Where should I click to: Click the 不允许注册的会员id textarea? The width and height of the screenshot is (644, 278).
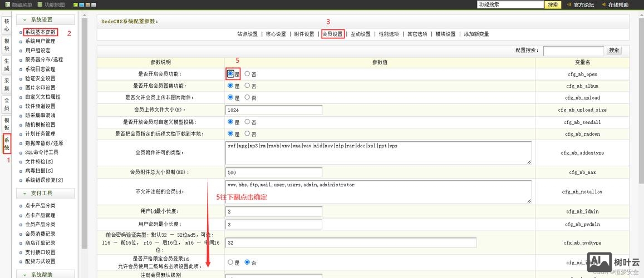[378, 191]
